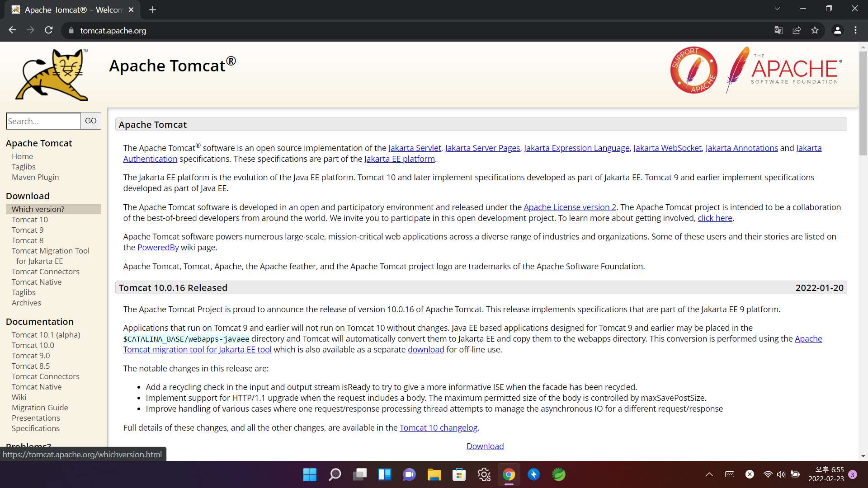Bookmark this page with the star icon

(815, 30)
